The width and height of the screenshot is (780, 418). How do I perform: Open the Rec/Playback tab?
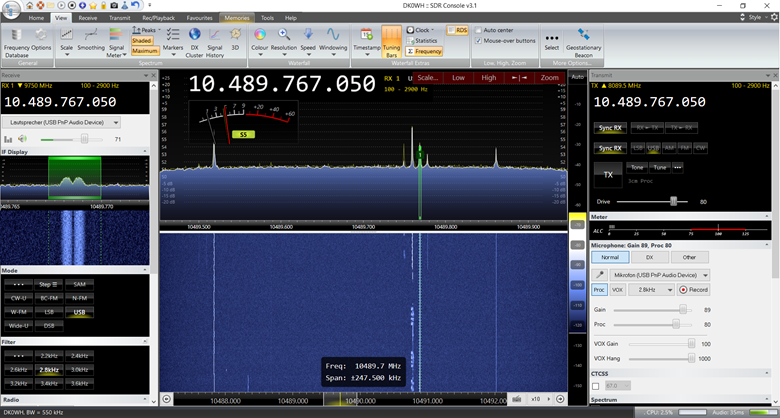coord(159,18)
